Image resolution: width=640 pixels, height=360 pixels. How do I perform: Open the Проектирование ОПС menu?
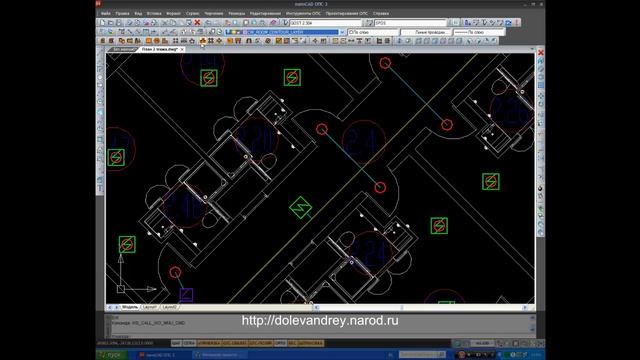[347, 13]
